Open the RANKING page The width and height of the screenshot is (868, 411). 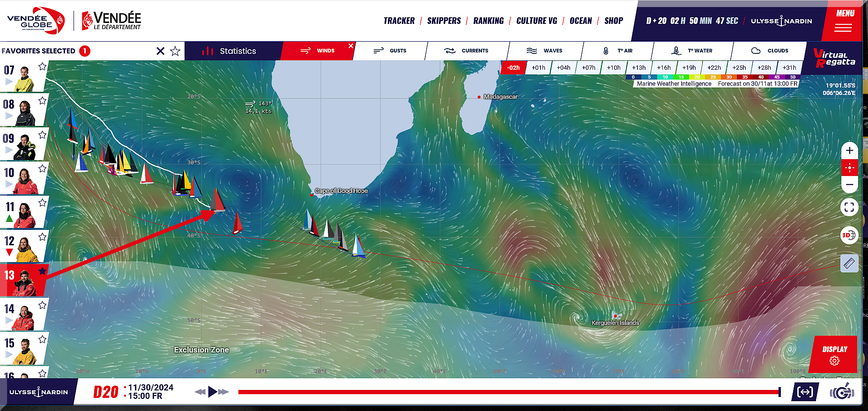488,21
